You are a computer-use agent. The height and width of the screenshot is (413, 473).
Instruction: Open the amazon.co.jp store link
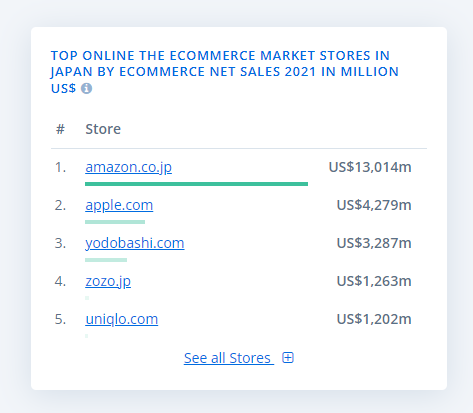(x=129, y=167)
